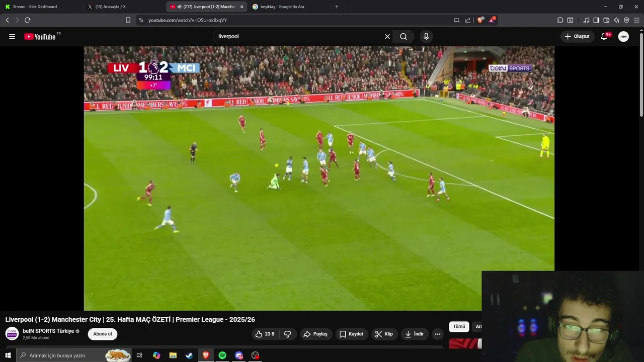Open File Explorer from the taskbar
Viewport: 644px width, 362px height.
pos(173,355)
